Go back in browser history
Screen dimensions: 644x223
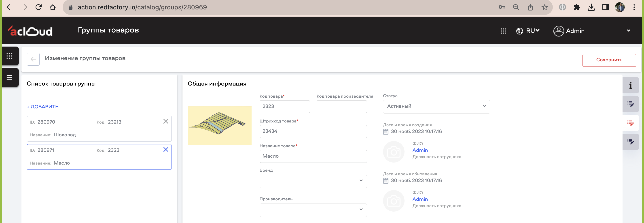tap(10, 7)
